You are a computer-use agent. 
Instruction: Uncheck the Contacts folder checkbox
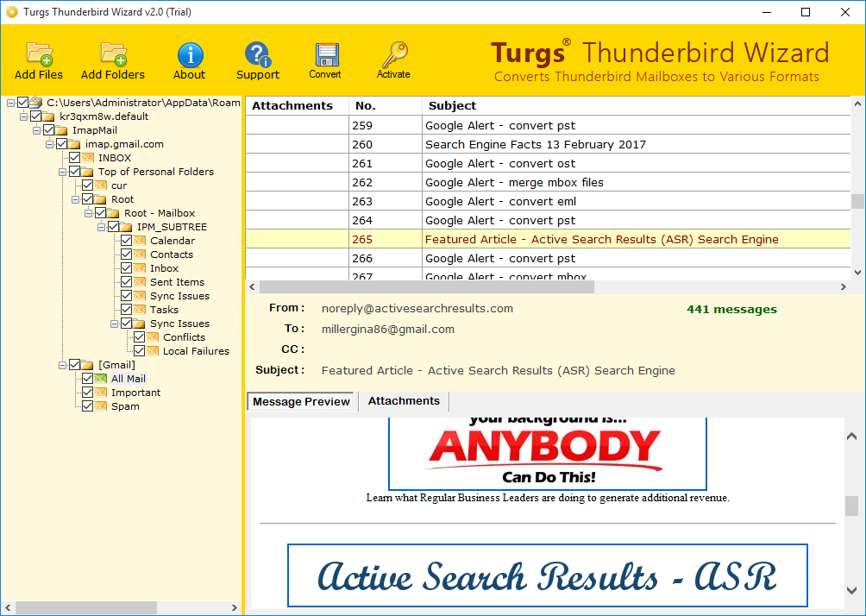127,255
